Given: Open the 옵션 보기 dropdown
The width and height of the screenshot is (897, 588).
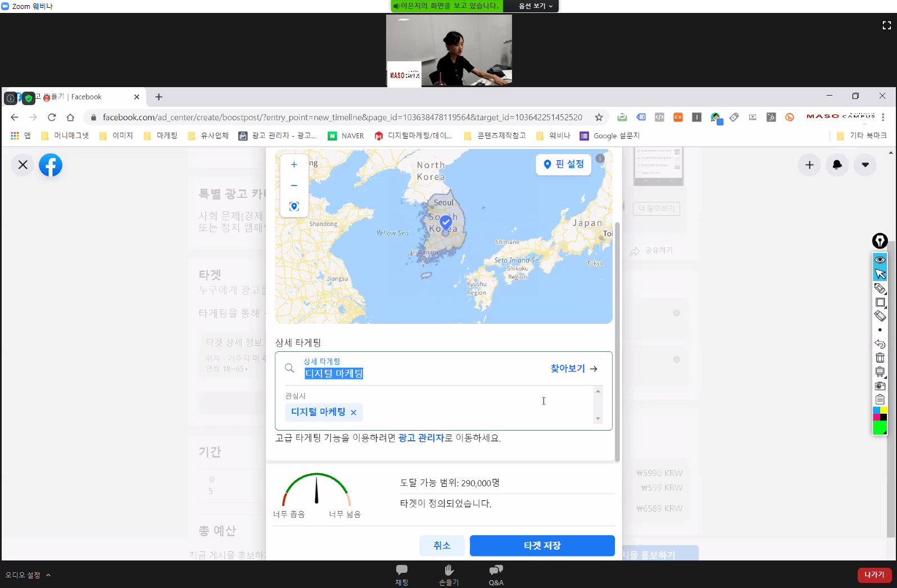Looking at the screenshot, I should [535, 6].
